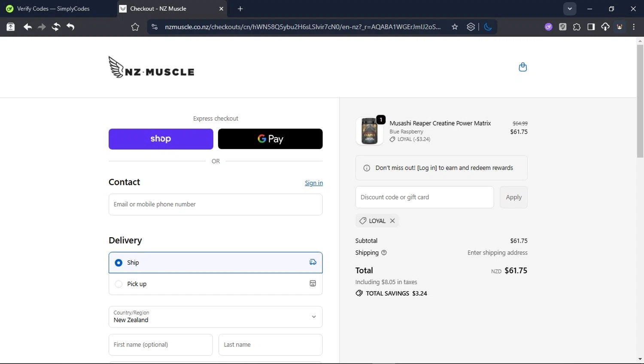Click the info icon in rewards notice
The image size is (644, 364).
(367, 168)
